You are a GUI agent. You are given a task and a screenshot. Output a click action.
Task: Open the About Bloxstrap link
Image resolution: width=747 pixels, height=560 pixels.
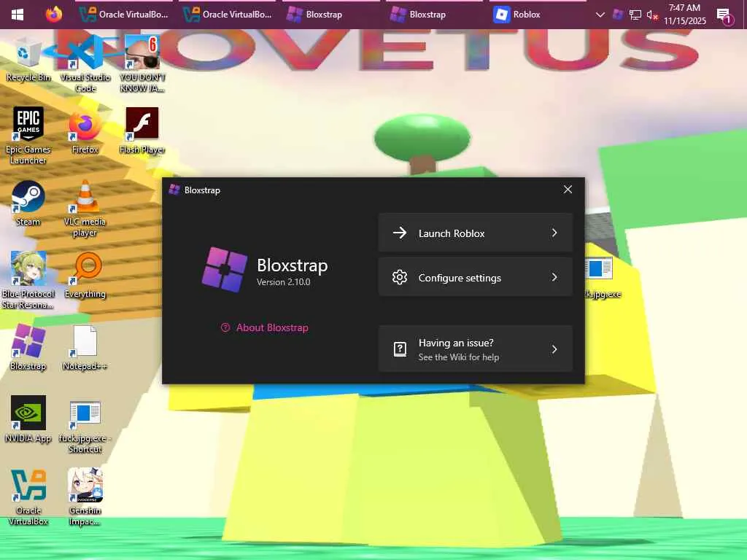pyautogui.click(x=264, y=327)
